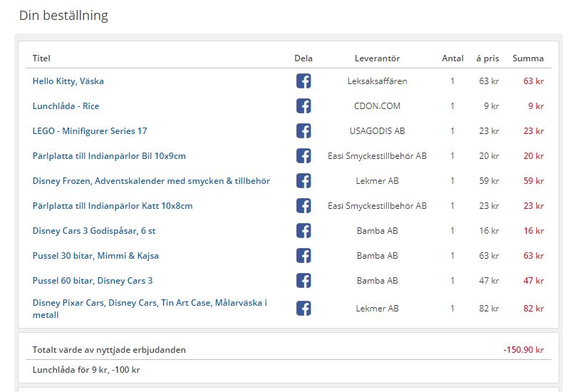Click the 82 kr sum for Disney Pixar Cars
Image resolution: width=575 pixels, height=392 pixels.
point(534,309)
